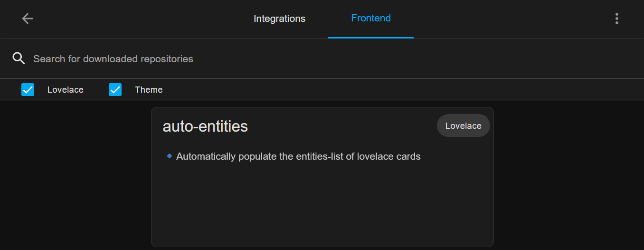The width and height of the screenshot is (644, 250).
Task: Open the three-dot overflow menu
Action: [x=616, y=19]
